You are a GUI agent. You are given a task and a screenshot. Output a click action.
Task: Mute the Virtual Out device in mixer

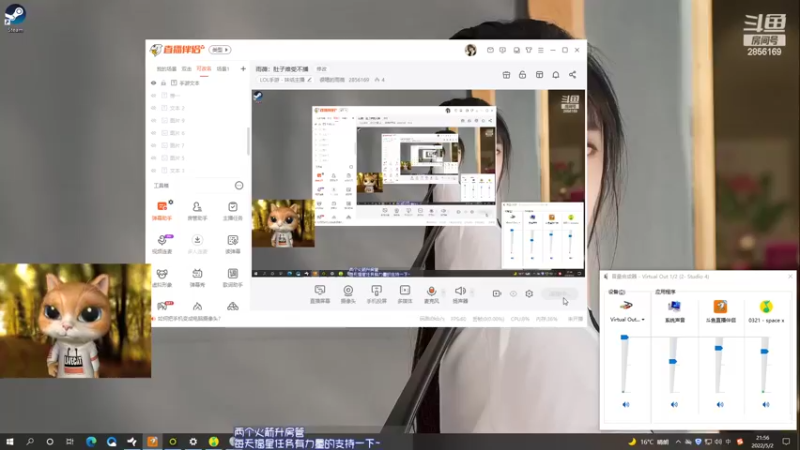626,405
